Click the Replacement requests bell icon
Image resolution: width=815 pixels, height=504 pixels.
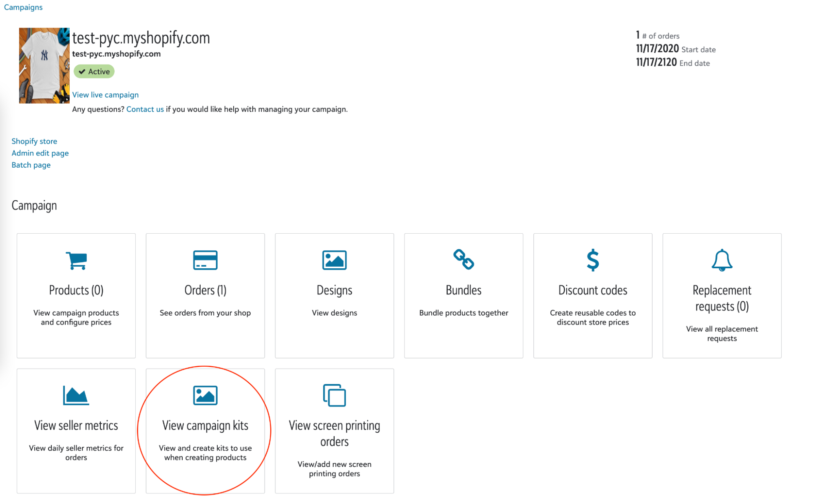coord(722,260)
